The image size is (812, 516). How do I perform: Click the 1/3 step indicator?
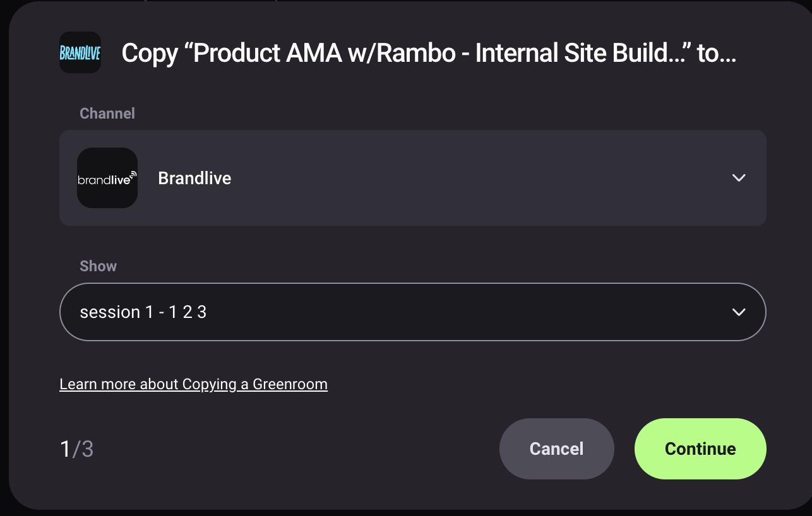click(x=76, y=449)
